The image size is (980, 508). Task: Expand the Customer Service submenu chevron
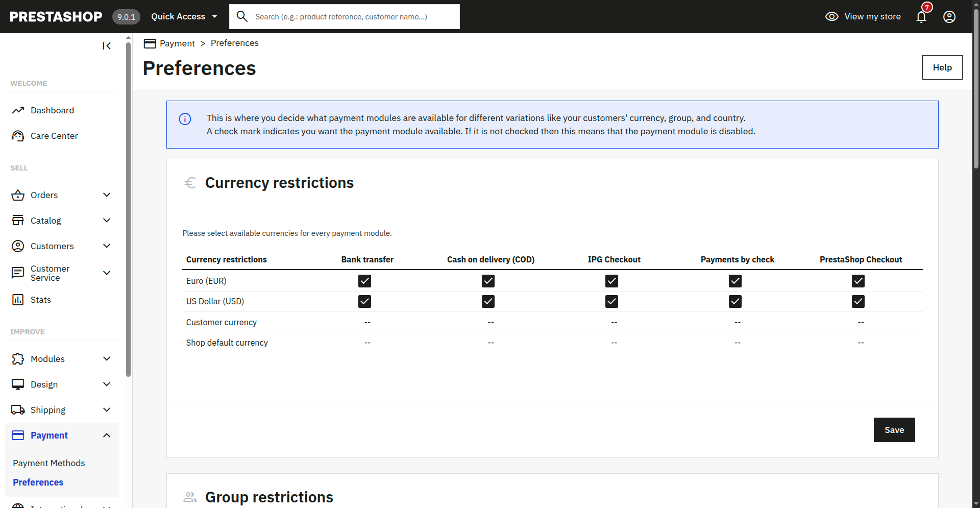[107, 273]
